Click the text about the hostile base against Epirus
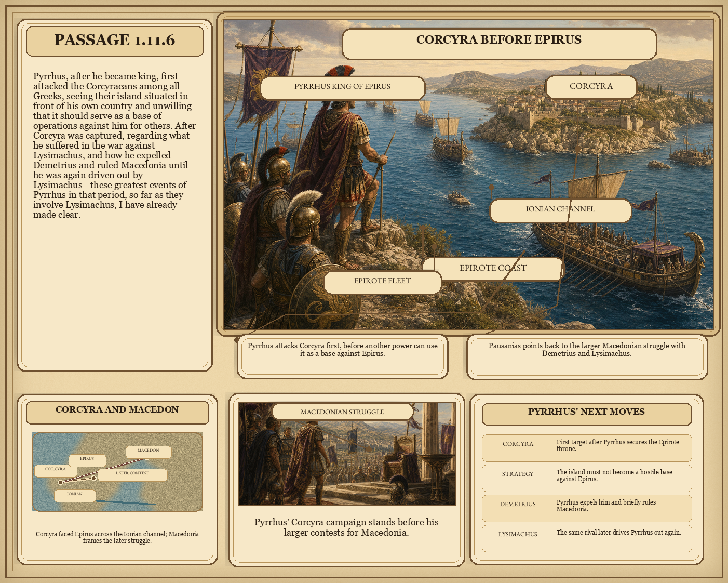 (x=614, y=475)
